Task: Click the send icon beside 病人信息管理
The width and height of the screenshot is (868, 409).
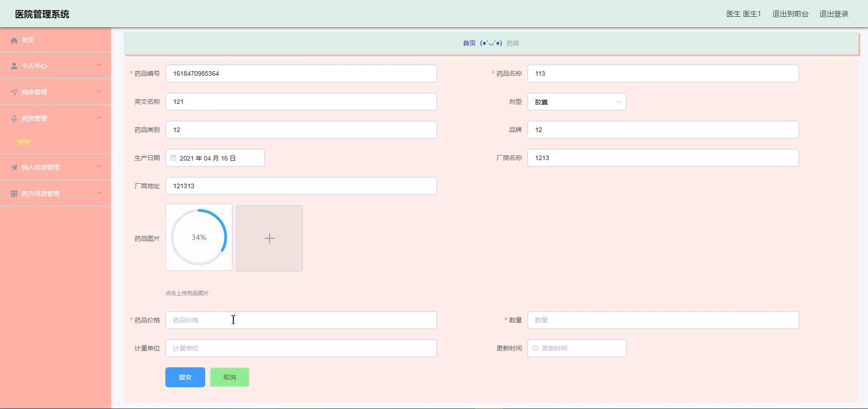Action: [x=14, y=167]
